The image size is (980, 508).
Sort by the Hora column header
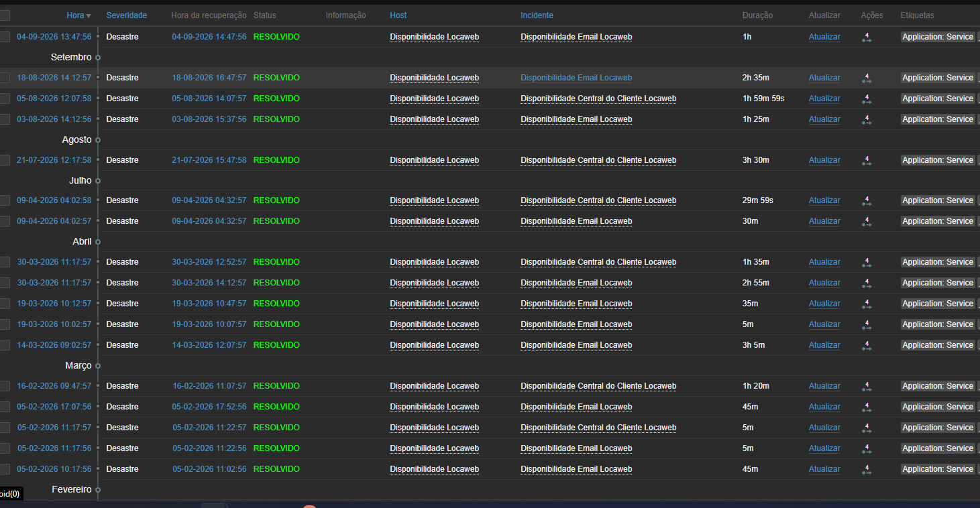point(78,15)
